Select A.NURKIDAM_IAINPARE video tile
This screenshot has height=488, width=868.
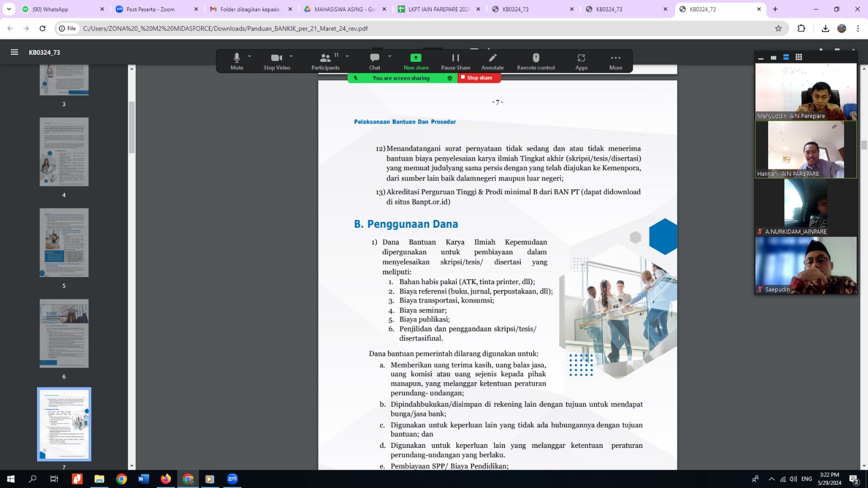click(806, 207)
